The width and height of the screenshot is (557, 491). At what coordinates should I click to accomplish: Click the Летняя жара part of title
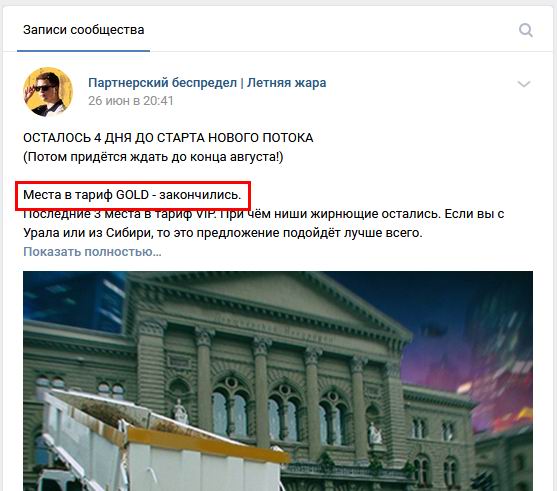point(286,82)
